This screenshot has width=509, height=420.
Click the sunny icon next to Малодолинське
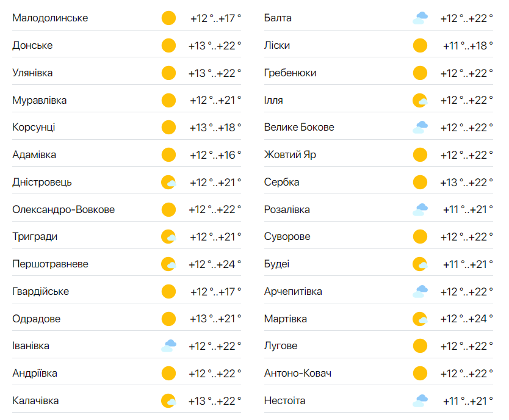pyautogui.click(x=168, y=18)
